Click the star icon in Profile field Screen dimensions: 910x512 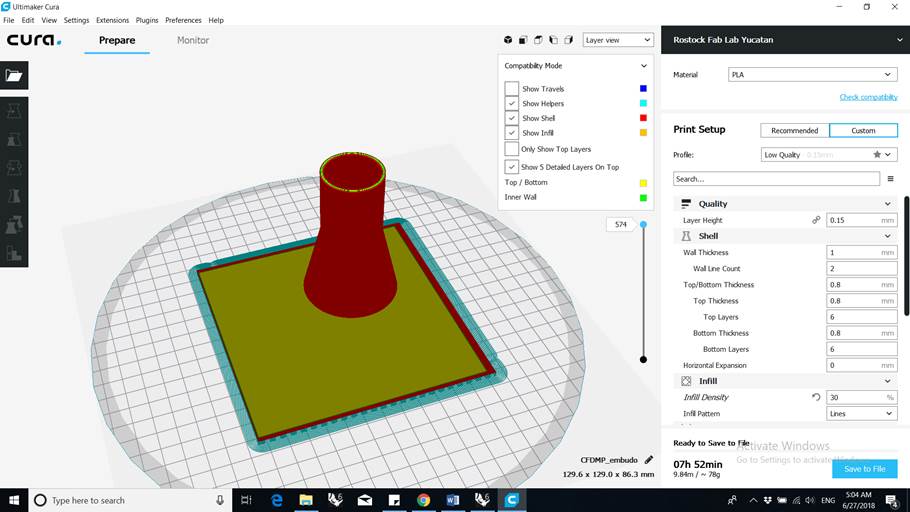[877, 154]
